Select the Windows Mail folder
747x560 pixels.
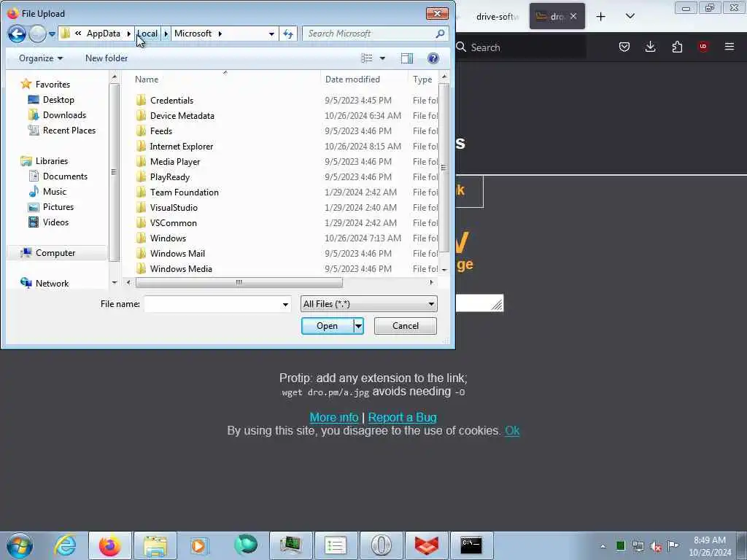[177, 253]
